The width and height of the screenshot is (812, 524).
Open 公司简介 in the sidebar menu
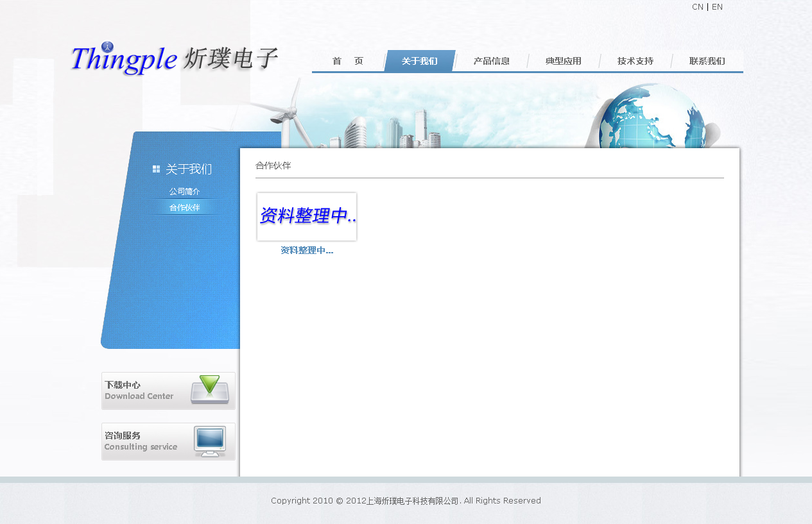[184, 192]
